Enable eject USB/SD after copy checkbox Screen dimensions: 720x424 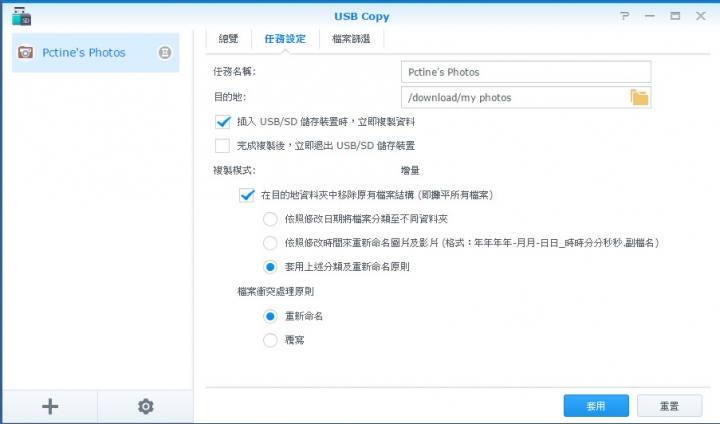223,146
